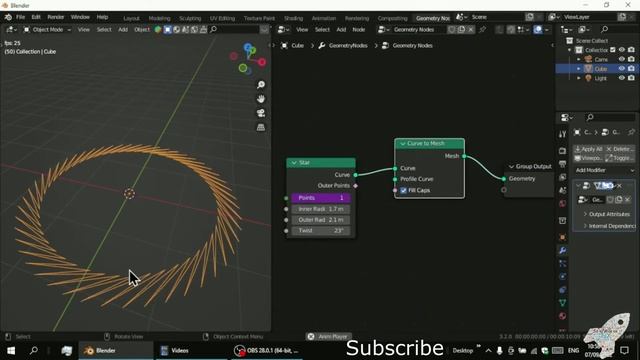Open the node editor Node menu
Screen dimensions: 640x360
click(358, 29)
